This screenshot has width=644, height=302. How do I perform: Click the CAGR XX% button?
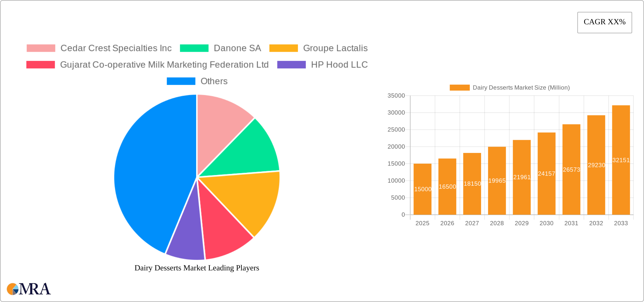[604, 22]
